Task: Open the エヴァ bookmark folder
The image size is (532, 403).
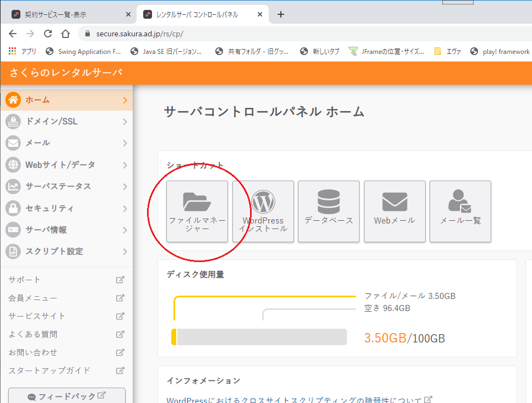Action: [x=448, y=51]
